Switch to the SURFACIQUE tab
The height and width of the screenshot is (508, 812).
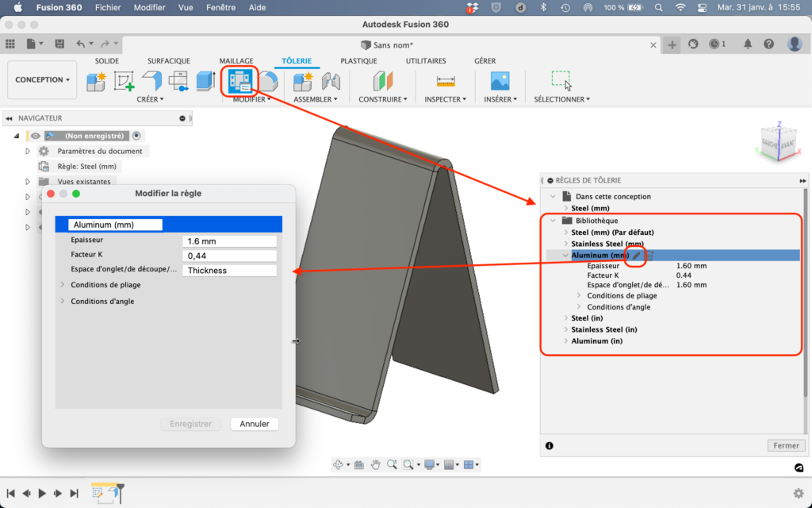click(x=169, y=60)
